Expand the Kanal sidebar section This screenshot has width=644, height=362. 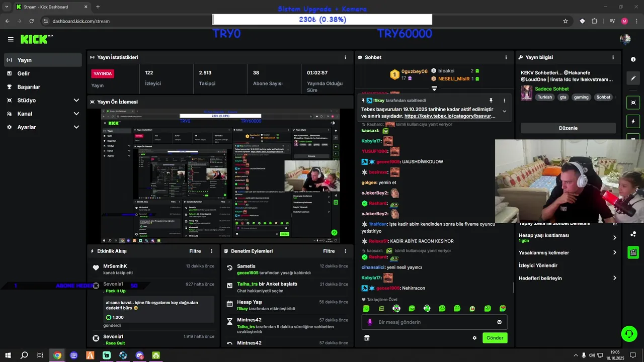(76, 114)
